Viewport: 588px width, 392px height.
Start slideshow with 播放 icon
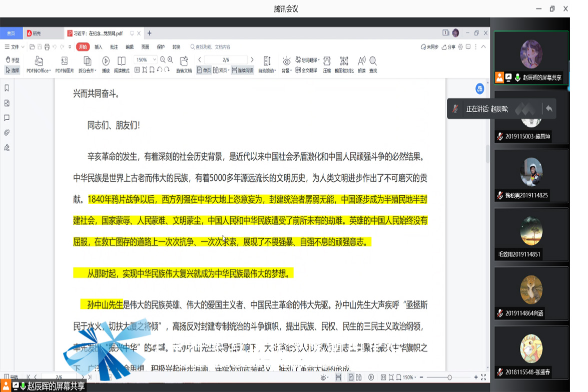(106, 61)
